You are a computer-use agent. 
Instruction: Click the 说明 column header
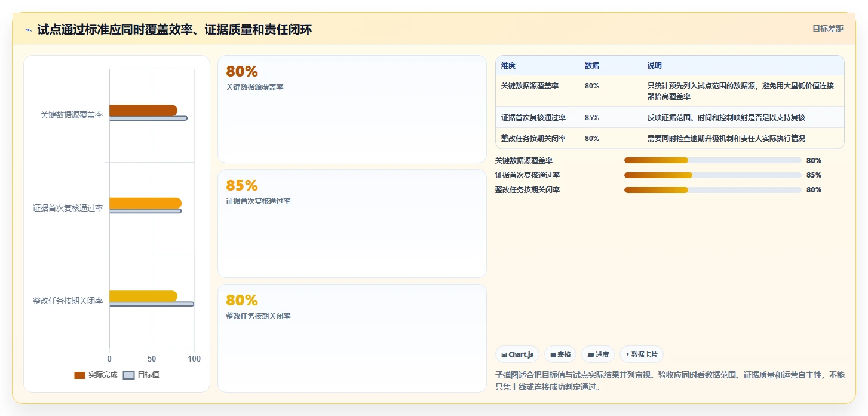(x=655, y=65)
